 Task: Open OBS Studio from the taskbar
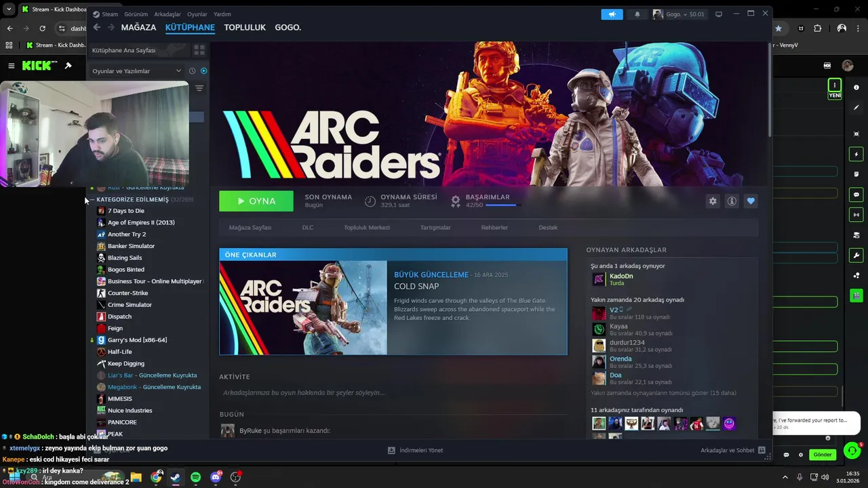pos(235,477)
